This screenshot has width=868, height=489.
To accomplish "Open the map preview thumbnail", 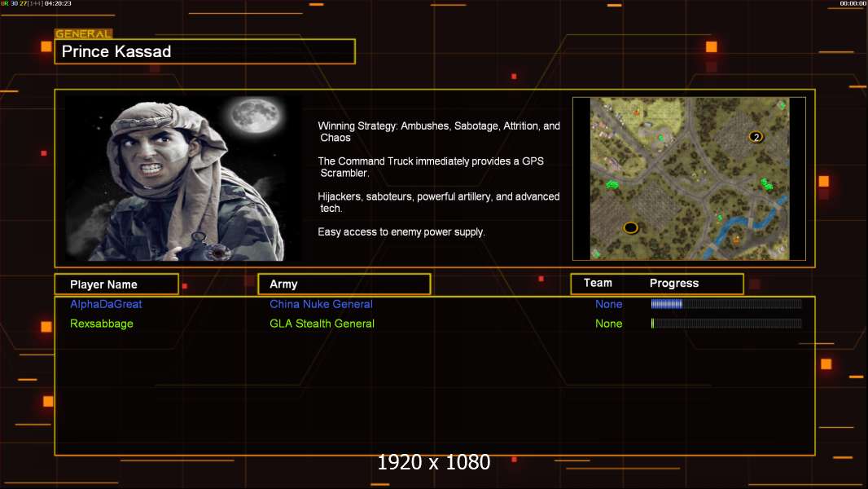I will [x=689, y=178].
